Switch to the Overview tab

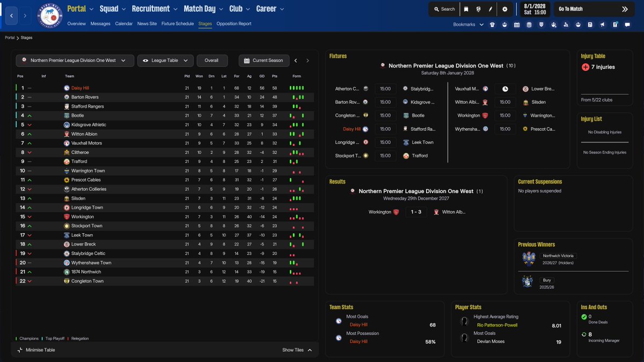[77, 24]
